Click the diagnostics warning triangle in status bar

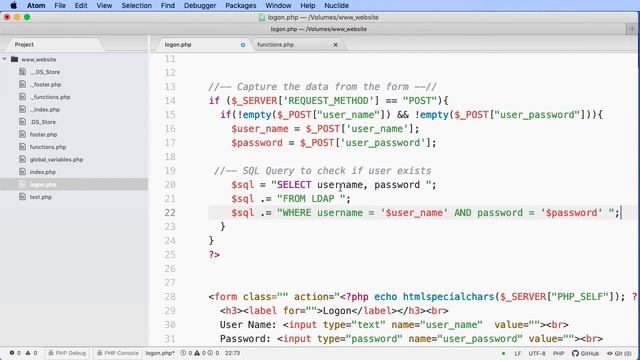[x=197, y=353]
